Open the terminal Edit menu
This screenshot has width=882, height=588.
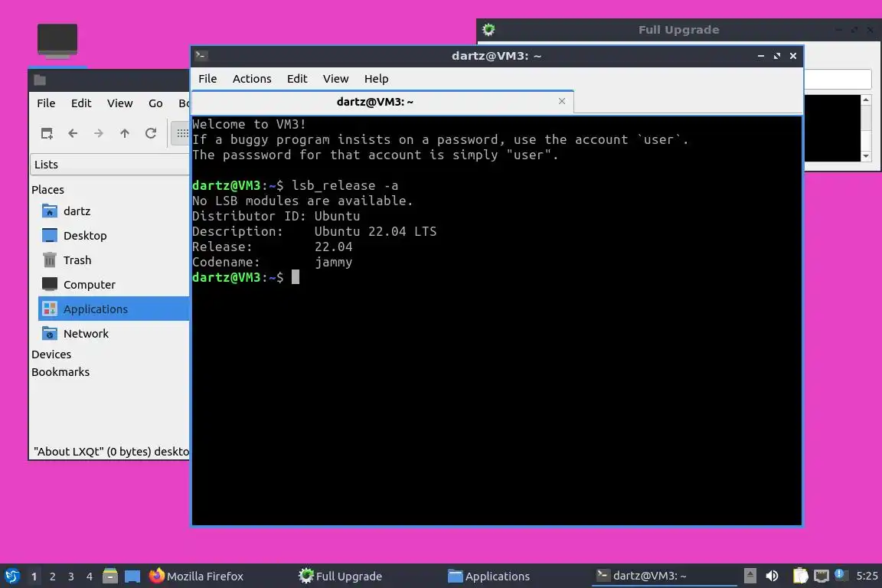click(297, 79)
